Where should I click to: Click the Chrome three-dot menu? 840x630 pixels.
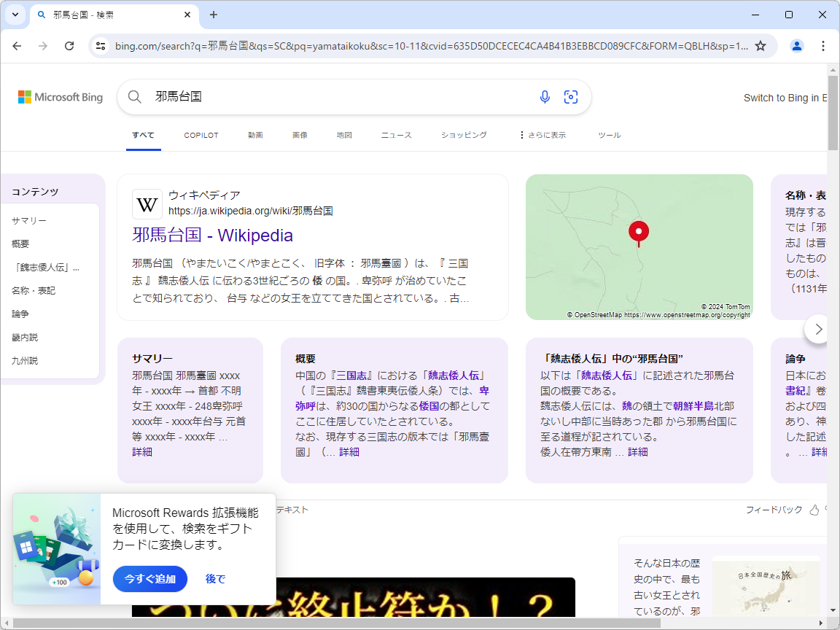[823, 45]
